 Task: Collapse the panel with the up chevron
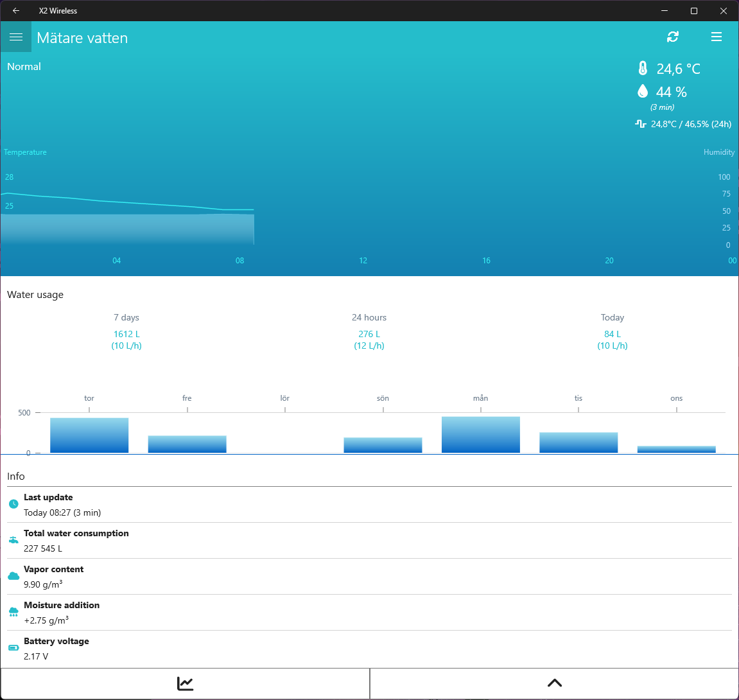(x=555, y=683)
